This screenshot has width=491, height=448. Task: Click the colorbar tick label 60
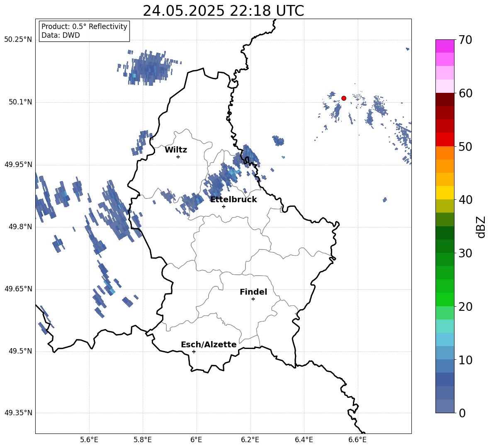click(x=465, y=93)
